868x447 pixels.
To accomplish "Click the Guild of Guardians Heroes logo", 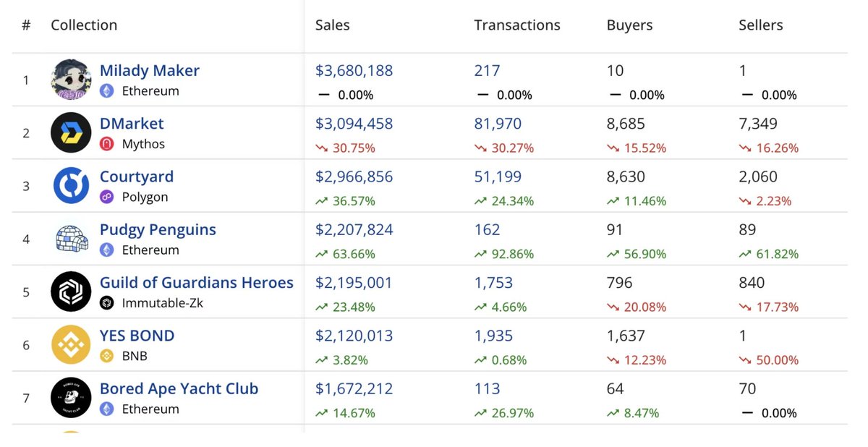I will coord(71,291).
